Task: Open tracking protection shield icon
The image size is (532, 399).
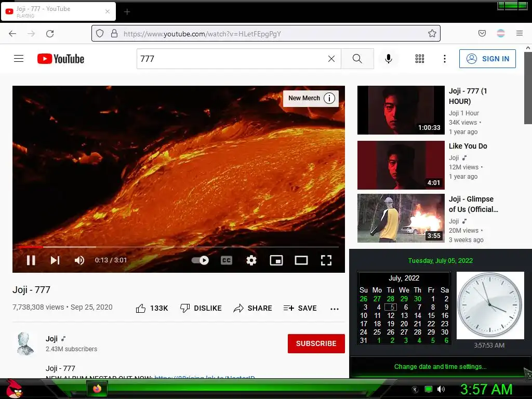Action: point(100,33)
